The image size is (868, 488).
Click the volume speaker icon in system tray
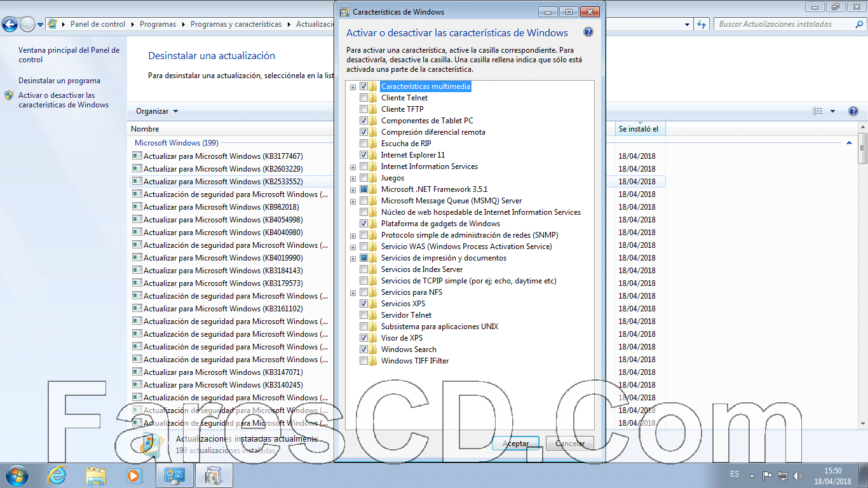[797, 475]
